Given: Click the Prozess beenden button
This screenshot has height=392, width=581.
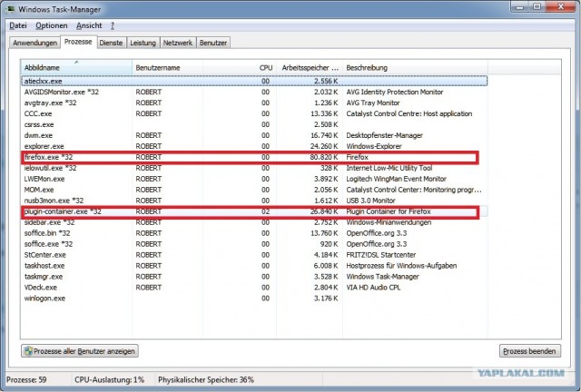Looking at the screenshot, I should [x=530, y=351].
